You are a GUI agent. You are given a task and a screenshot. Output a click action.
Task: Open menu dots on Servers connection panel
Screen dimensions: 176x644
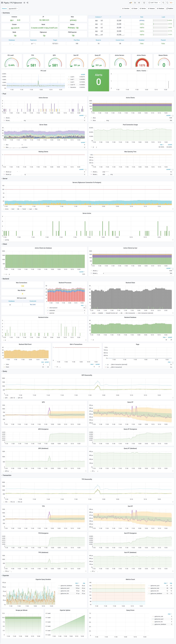(173, 209)
